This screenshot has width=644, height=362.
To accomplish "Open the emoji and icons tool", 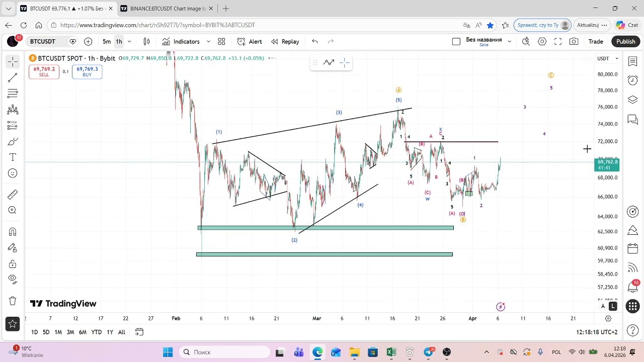I will 13,173.
